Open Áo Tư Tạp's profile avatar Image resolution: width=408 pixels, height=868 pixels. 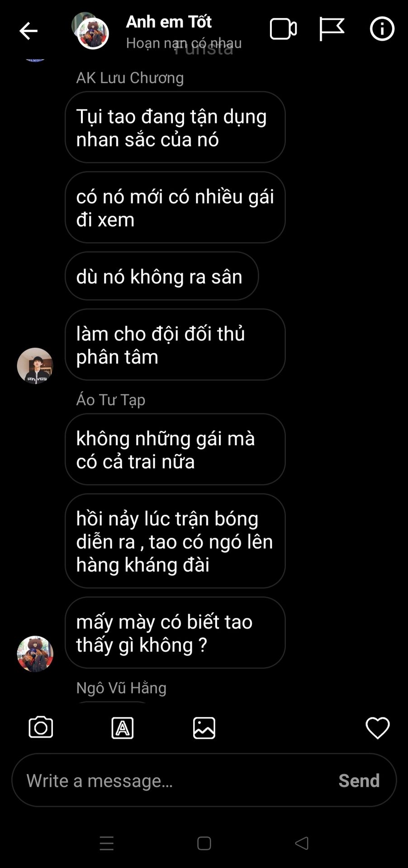pos(35,654)
